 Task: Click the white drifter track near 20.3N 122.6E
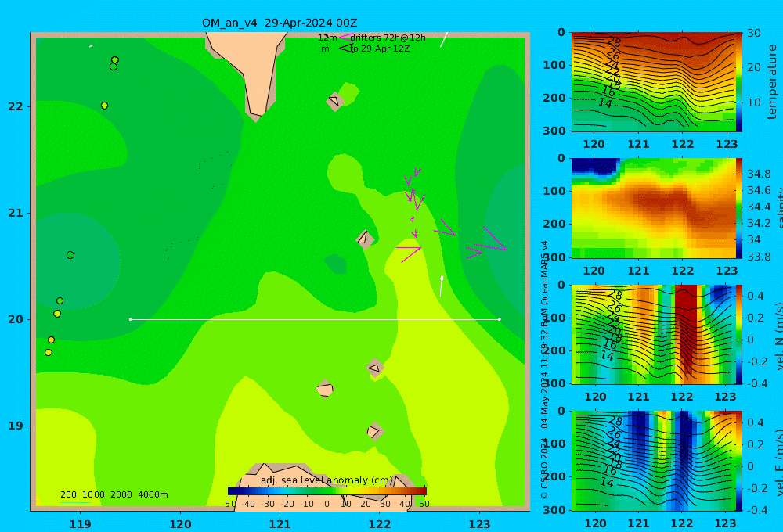[x=442, y=286]
